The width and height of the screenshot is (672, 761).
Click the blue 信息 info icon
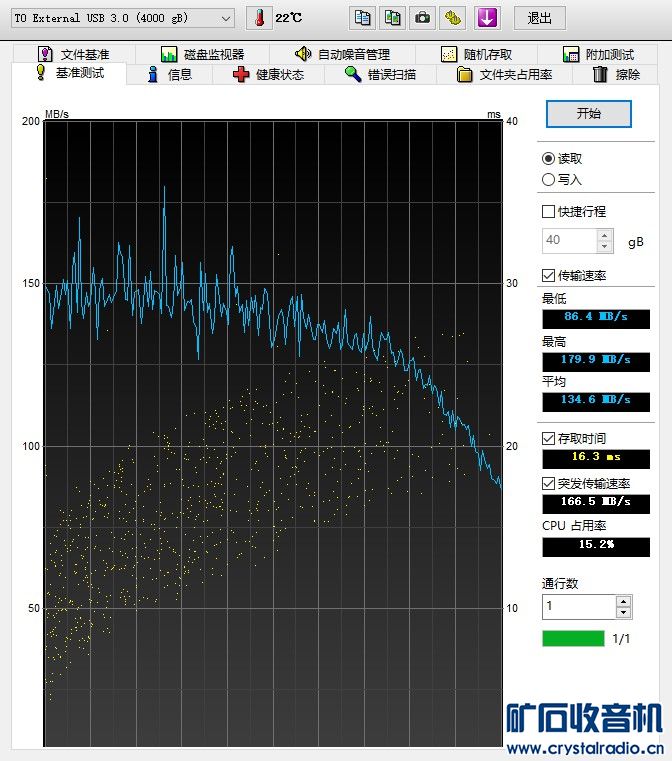pyautogui.click(x=153, y=74)
